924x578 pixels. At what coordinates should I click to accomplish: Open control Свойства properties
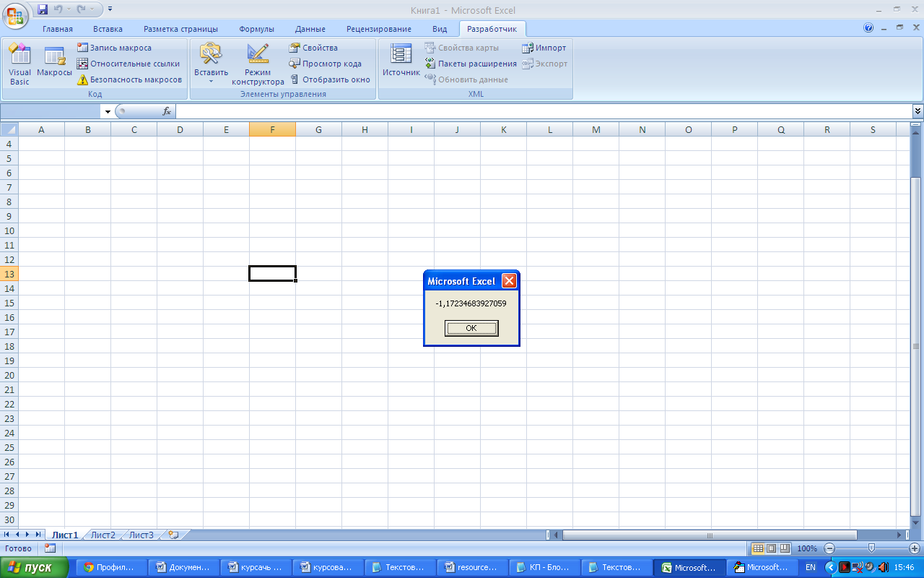point(313,48)
